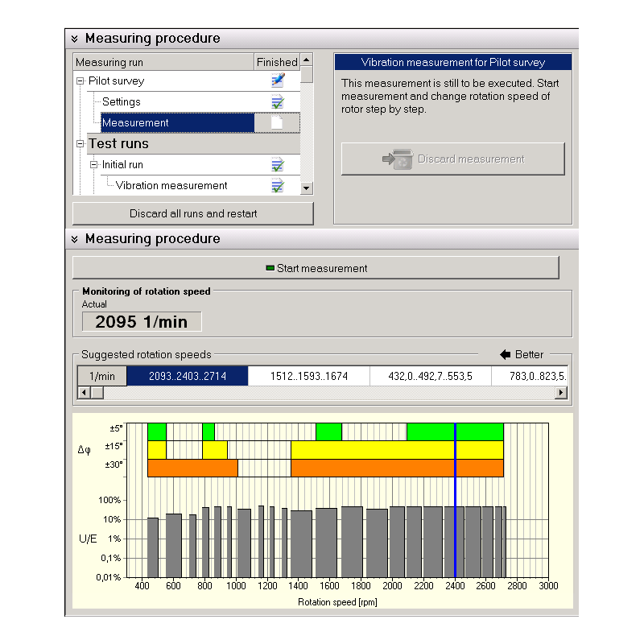Select the Settings tree item

click(122, 102)
